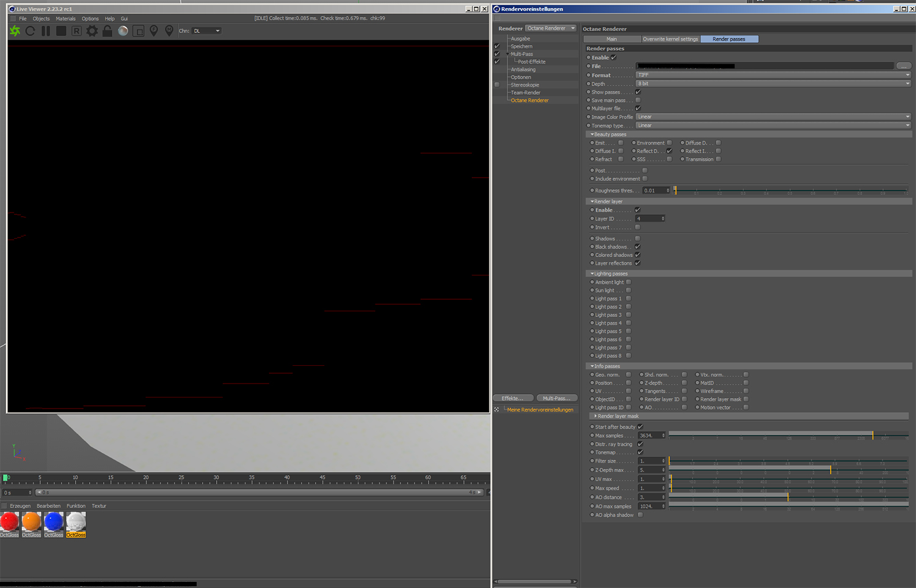Select the white OctGloss material
Screen dimensions: 916x588
[x=76, y=524]
